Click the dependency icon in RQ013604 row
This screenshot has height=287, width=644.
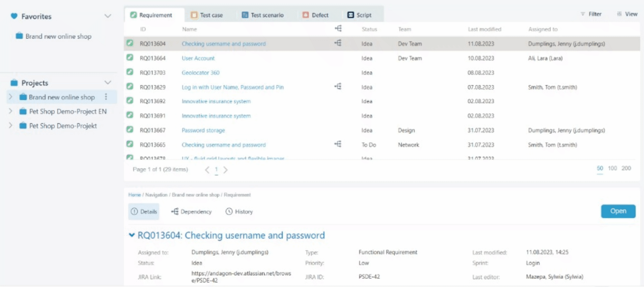338,43
